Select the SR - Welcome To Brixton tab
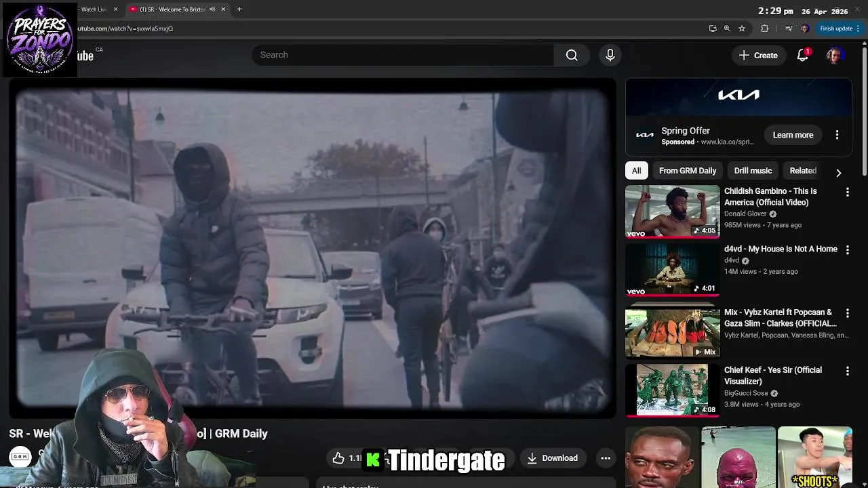868x488 pixels. (173, 9)
